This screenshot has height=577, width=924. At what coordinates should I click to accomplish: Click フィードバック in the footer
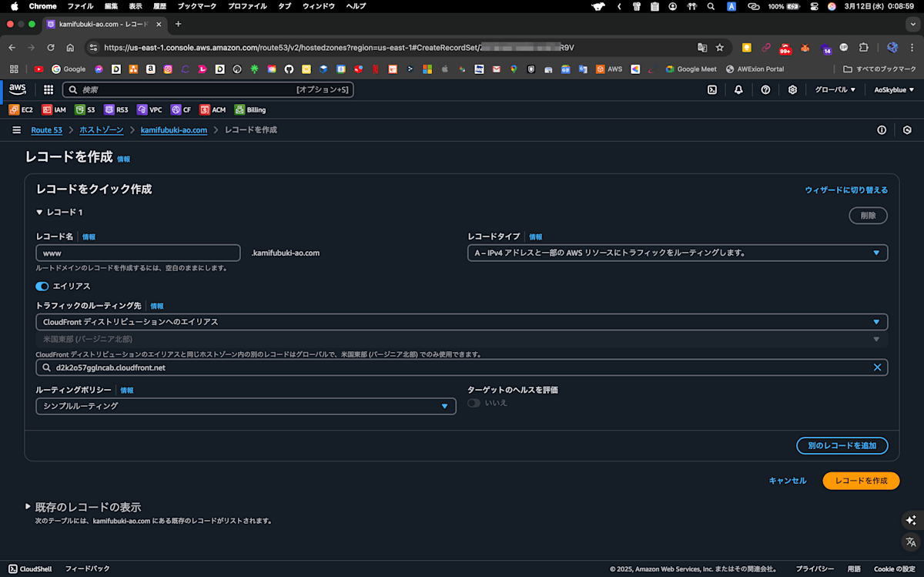(87, 569)
